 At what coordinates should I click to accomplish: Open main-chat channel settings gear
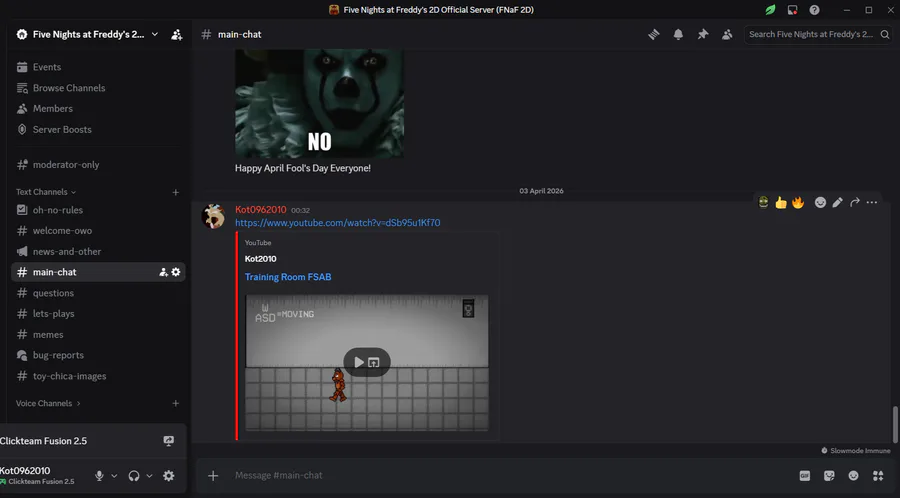tap(176, 272)
